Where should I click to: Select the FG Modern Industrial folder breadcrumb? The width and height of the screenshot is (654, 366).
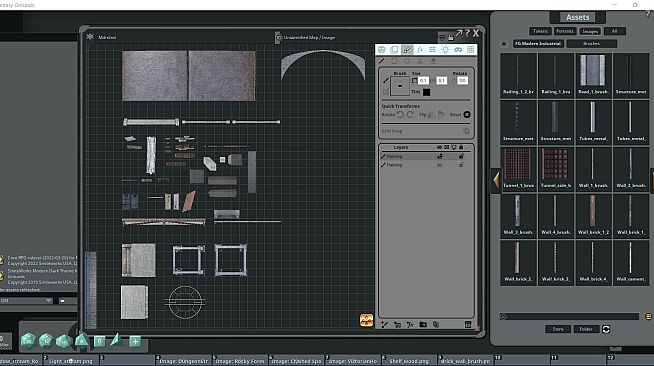tap(538, 43)
